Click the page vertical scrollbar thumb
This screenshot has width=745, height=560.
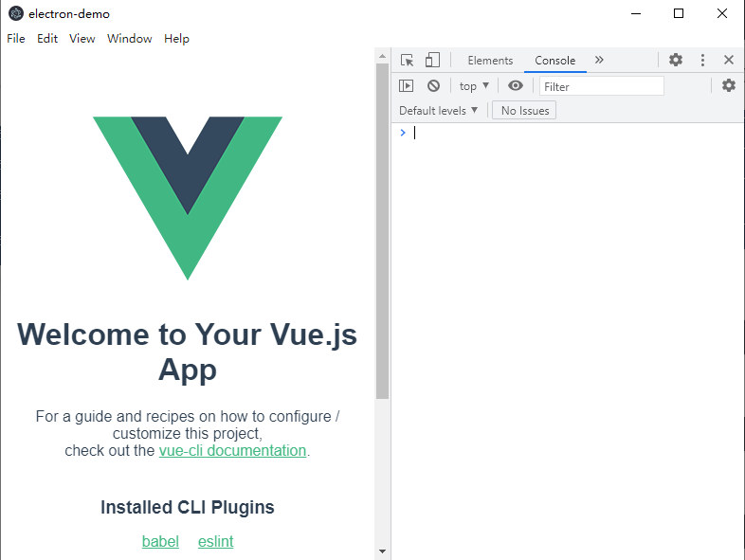(383, 231)
